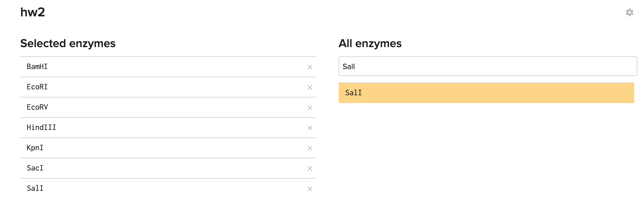Viewport: 644px width, 216px height.
Task: Remove BamHI using its X icon
Action: (310, 67)
